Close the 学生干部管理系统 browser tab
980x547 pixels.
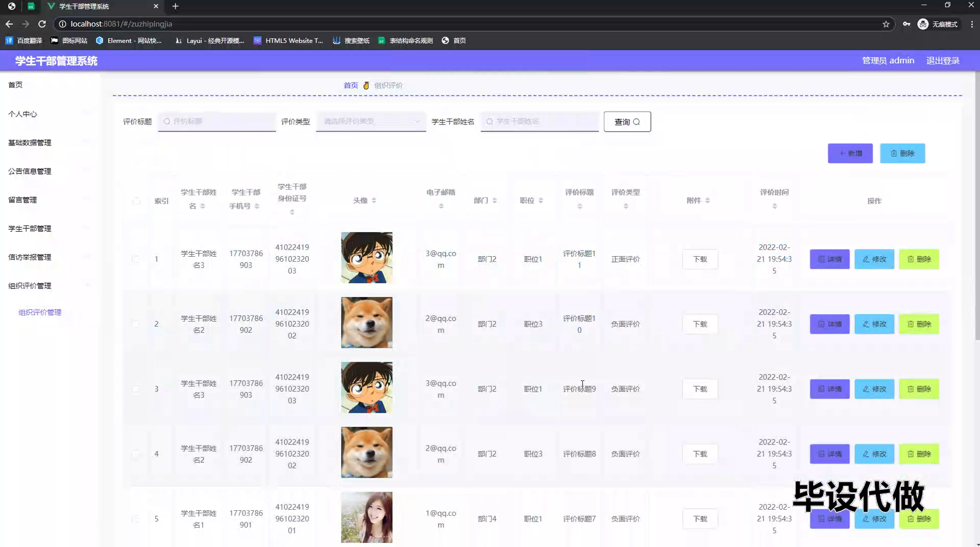click(x=156, y=6)
